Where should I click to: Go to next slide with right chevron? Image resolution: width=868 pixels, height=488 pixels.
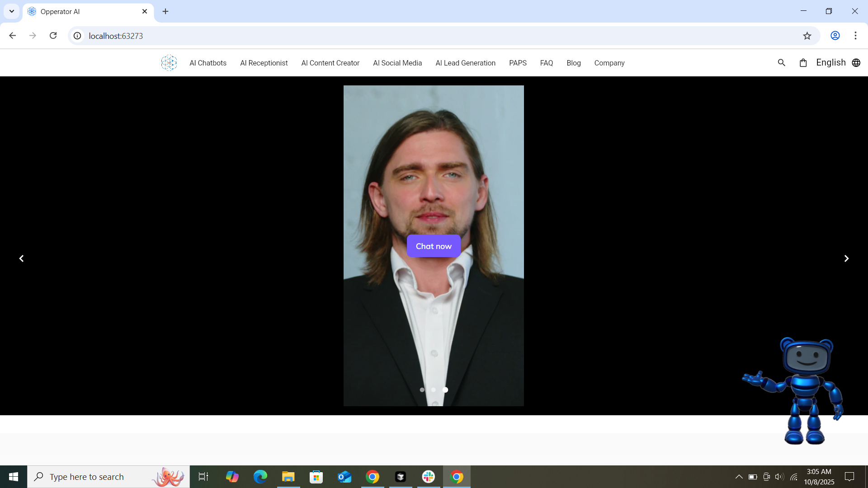(846, 258)
